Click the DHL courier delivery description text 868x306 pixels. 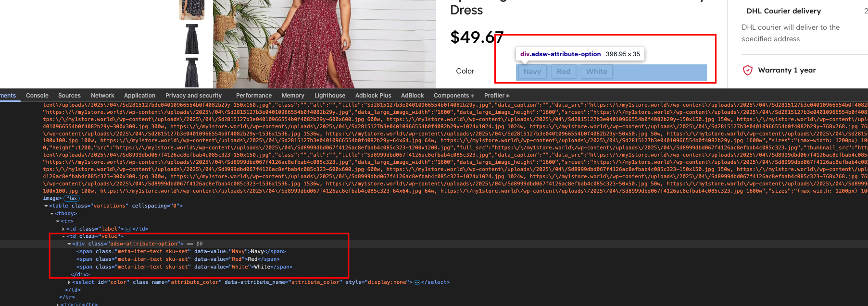(x=791, y=33)
